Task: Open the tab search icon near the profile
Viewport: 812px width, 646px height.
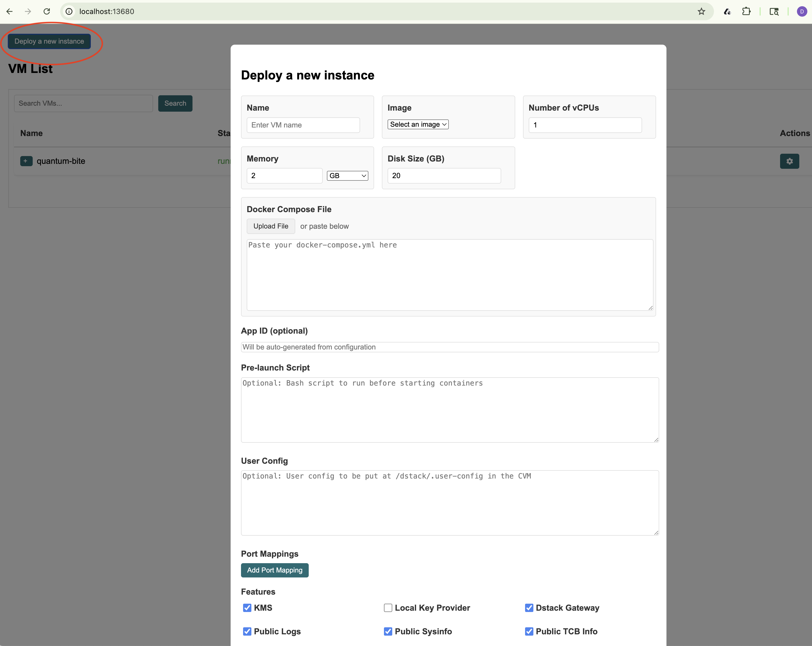Action: pos(774,11)
